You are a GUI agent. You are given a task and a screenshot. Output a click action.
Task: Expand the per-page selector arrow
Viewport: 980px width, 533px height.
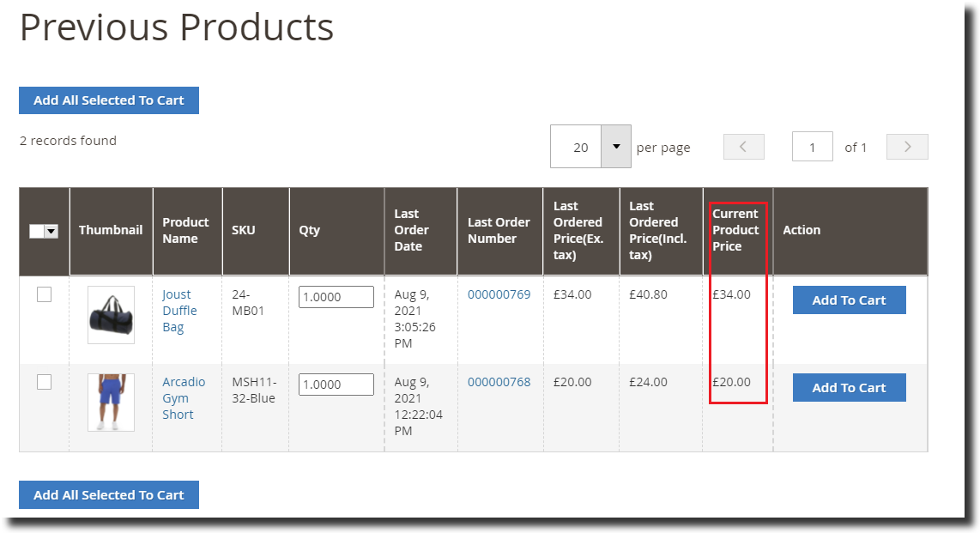(x=615, y=146)
